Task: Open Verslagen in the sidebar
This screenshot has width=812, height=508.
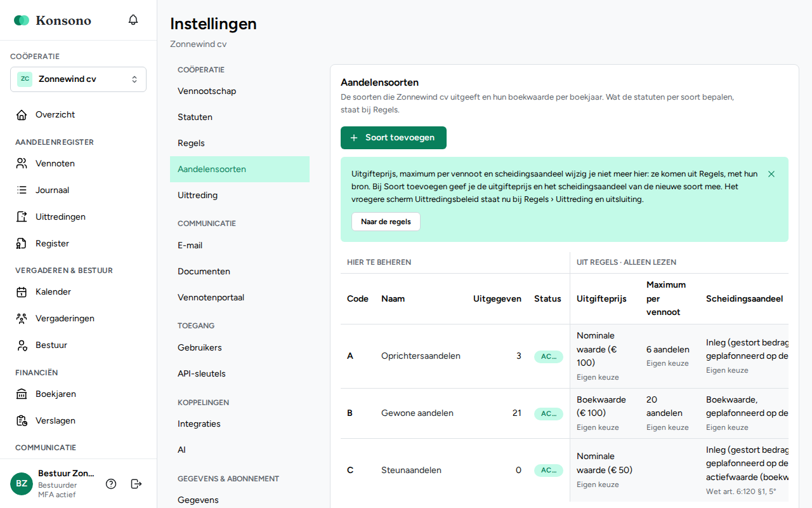Action: coord(78,421)
